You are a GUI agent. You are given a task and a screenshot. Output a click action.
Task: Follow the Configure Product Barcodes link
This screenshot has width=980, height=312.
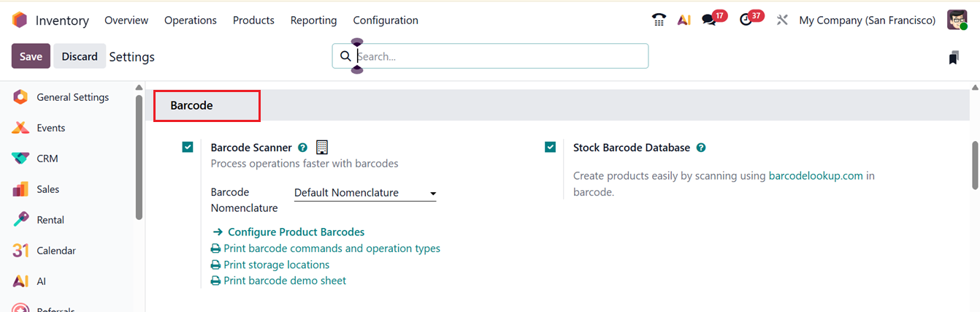coord(296,232)
